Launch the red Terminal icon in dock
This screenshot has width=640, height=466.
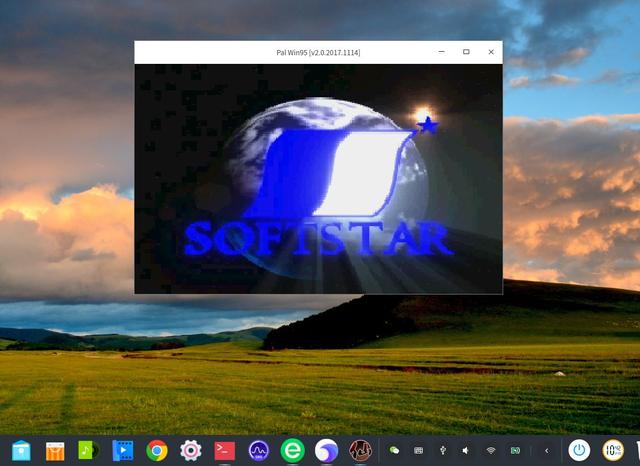pyautogui.click(x=224, y=450)
